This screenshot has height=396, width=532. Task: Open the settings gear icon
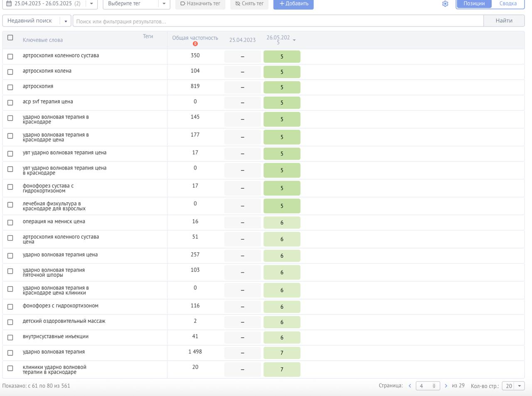[445, 4]
